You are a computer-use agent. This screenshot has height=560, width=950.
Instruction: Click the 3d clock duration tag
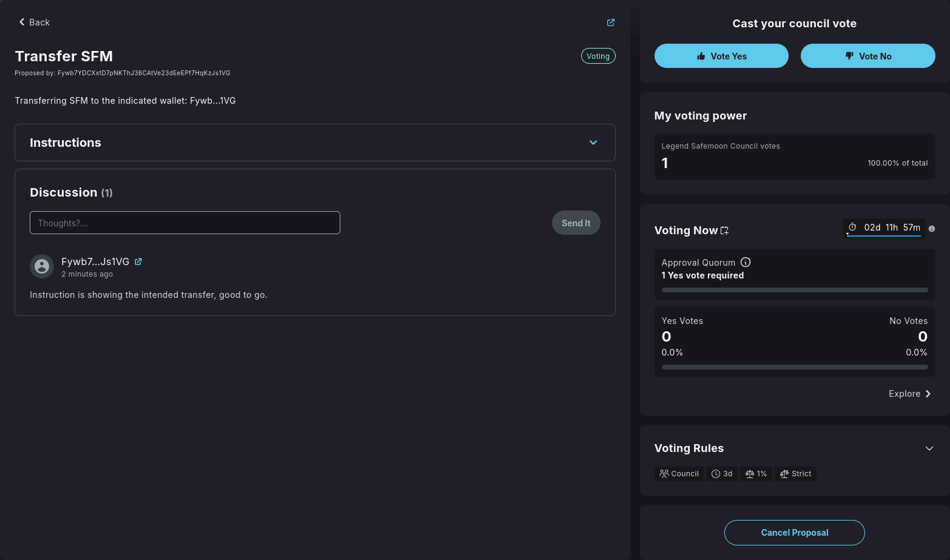722,474
